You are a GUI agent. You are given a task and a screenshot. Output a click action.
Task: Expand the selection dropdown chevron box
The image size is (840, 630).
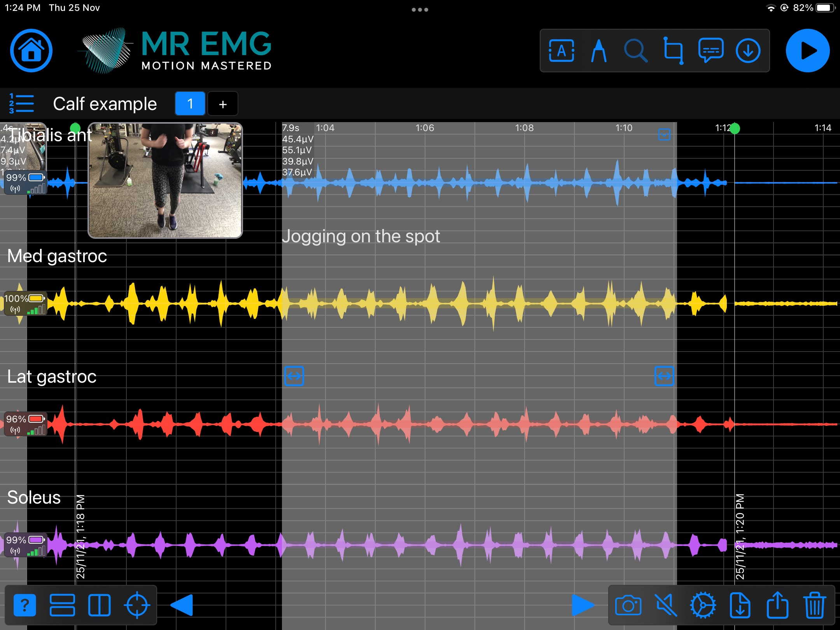(664, 135)
